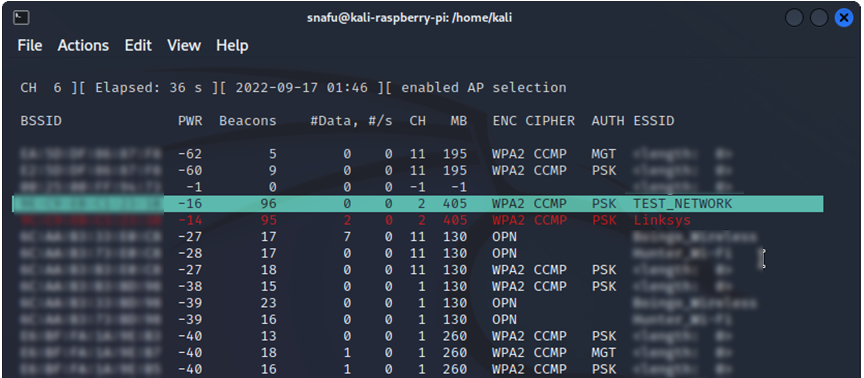Click the 2022-09-17 01:46 timestamp
Image resolution: width=864 pixels, height=378 pixels.
click(x=301, y=88)
